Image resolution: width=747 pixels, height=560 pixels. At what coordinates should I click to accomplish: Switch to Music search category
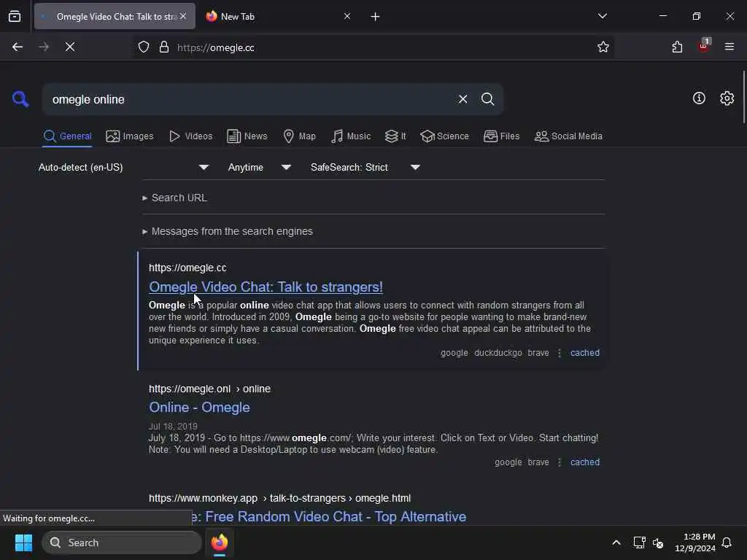tap(351, 136)
